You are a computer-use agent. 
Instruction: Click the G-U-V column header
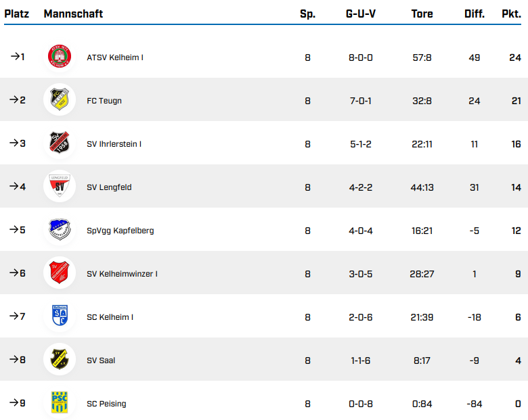click(x=360, y=14)
